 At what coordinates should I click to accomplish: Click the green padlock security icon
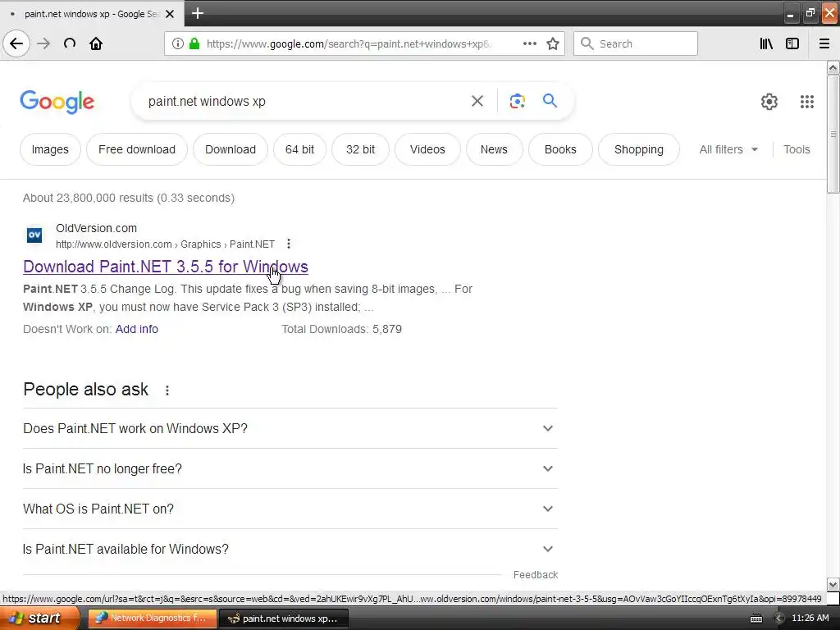coord(194,44)
